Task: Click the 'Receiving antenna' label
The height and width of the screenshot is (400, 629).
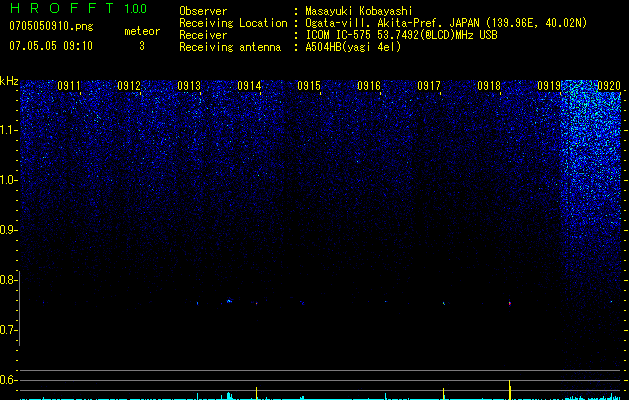Action: click(x=230, y=47)
